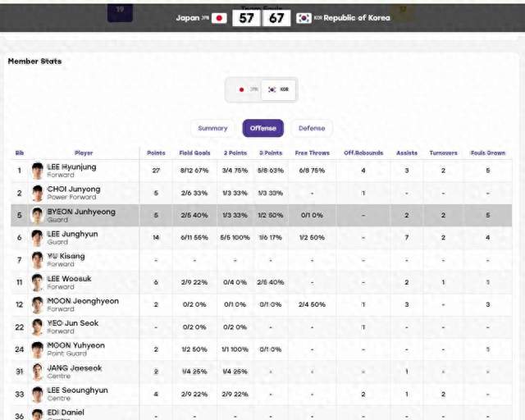This screenshot has height=420, width=525.
Task: Open YU Kisang player name
Action: click(x=66, y=256)
